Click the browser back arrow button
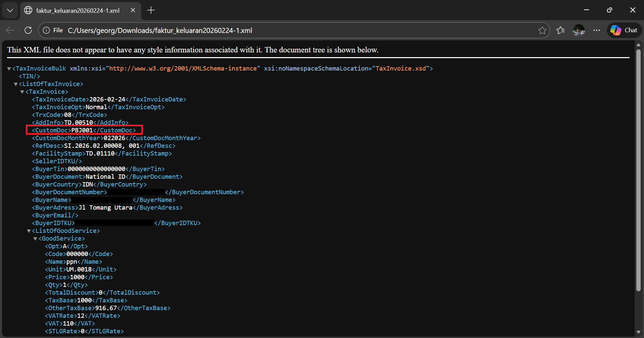Viewport: 644px width, 338px height. [10, 30]
